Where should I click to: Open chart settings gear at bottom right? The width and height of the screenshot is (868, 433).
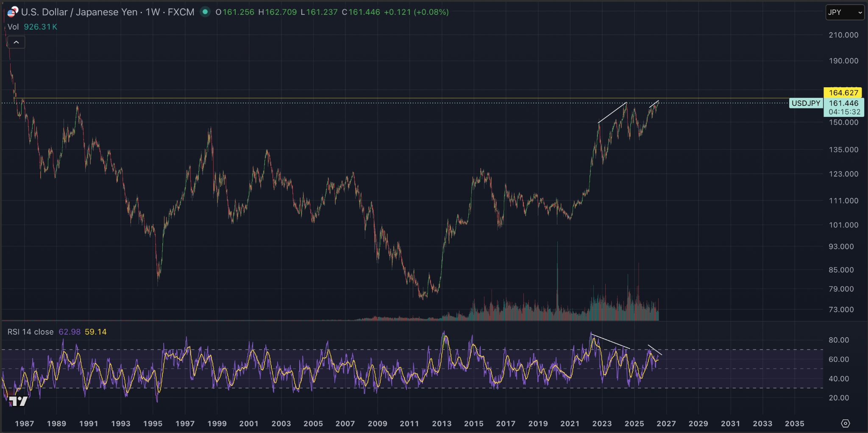coord(846,423)
